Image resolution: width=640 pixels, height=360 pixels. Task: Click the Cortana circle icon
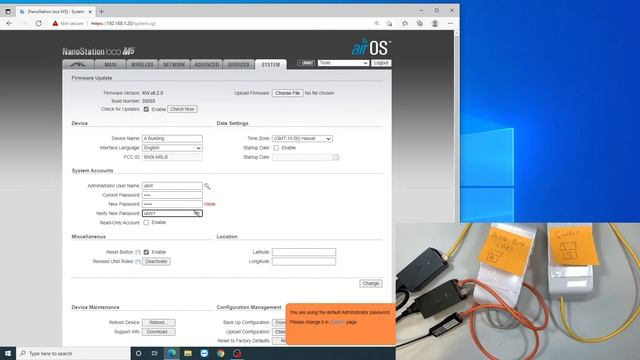[x=138, y=353]
